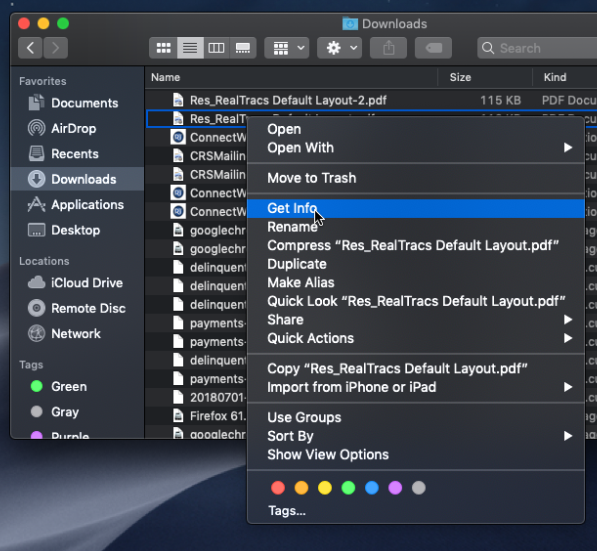Compress "Res_RealTracs Default Layout.pdf"
This screenshot has height=551, width=597.
[x=416, y=246]
